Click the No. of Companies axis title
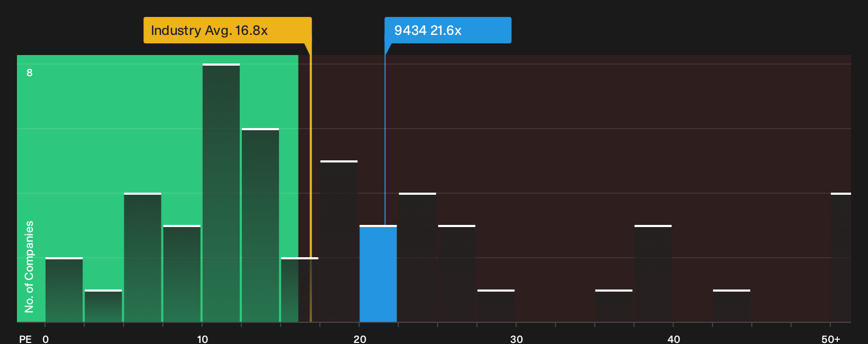 [x=29, y=266]
